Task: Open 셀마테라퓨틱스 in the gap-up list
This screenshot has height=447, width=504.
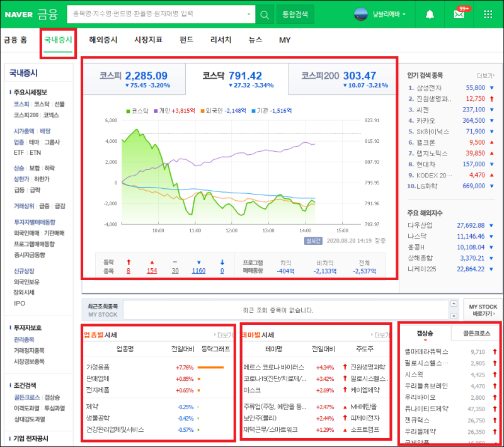Action: click(427, 352)
